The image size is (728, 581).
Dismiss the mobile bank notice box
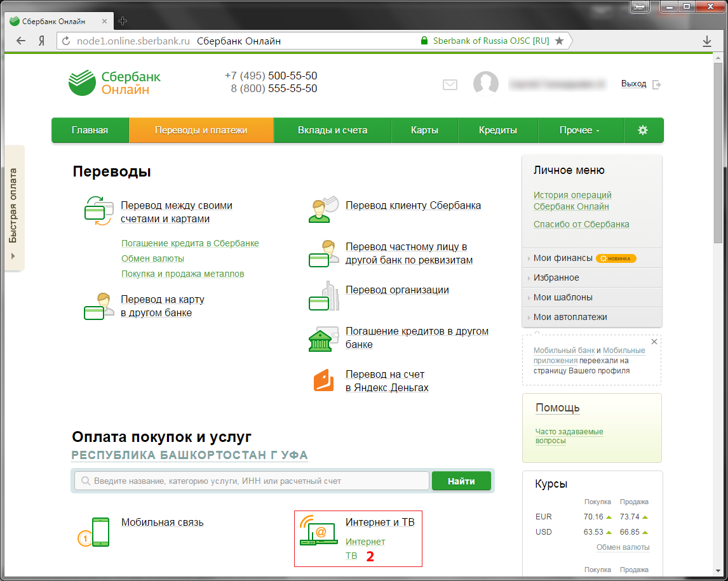(654, 342)
